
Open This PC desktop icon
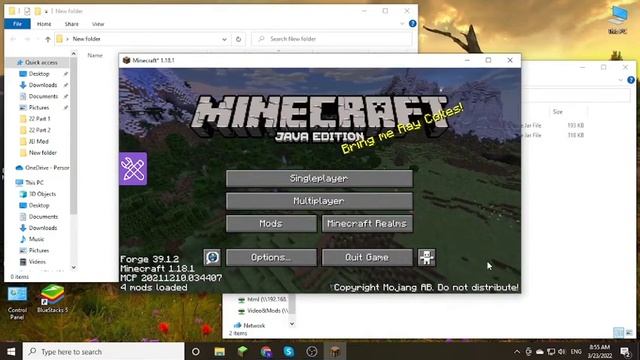click(618, 20)
